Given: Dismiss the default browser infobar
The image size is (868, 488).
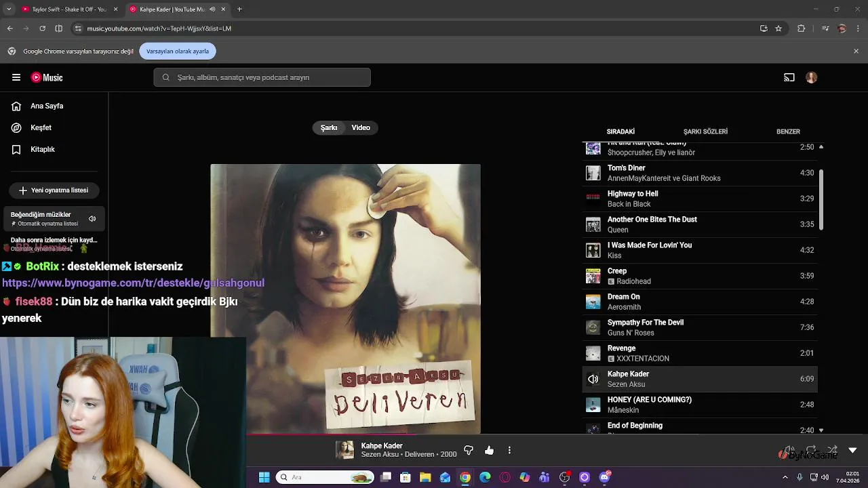Looking at the screenshot, I should 856,51.
